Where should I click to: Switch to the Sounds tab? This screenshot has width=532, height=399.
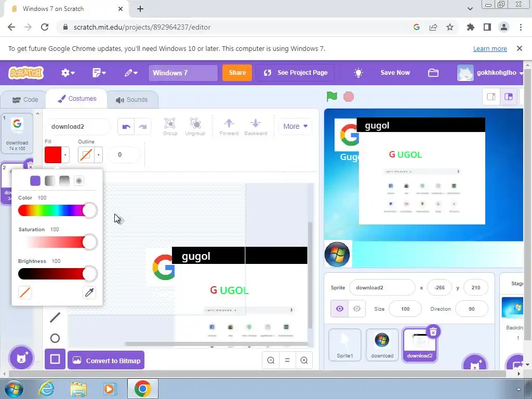[132, 100]
